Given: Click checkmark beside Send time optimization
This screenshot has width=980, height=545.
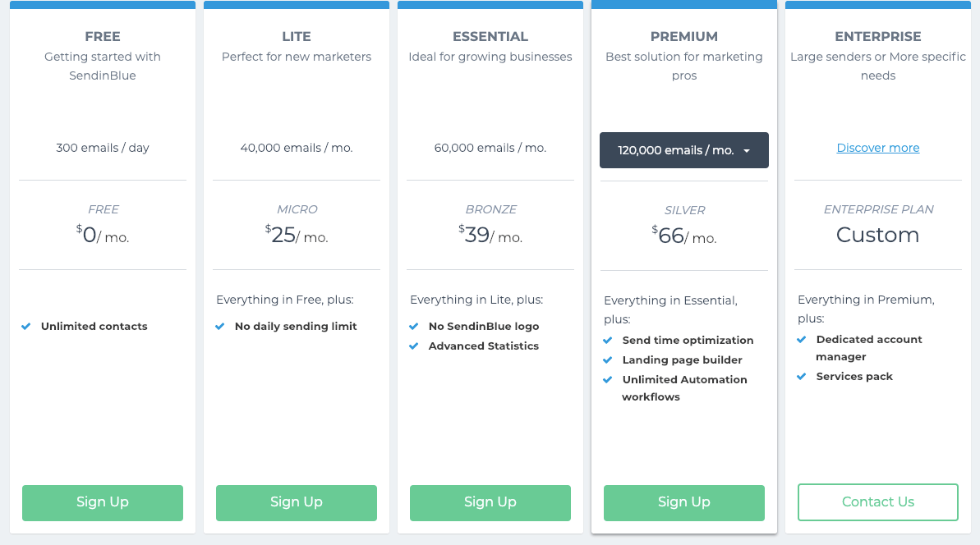Looking at the screenshot, I should (x=608, y=341).
